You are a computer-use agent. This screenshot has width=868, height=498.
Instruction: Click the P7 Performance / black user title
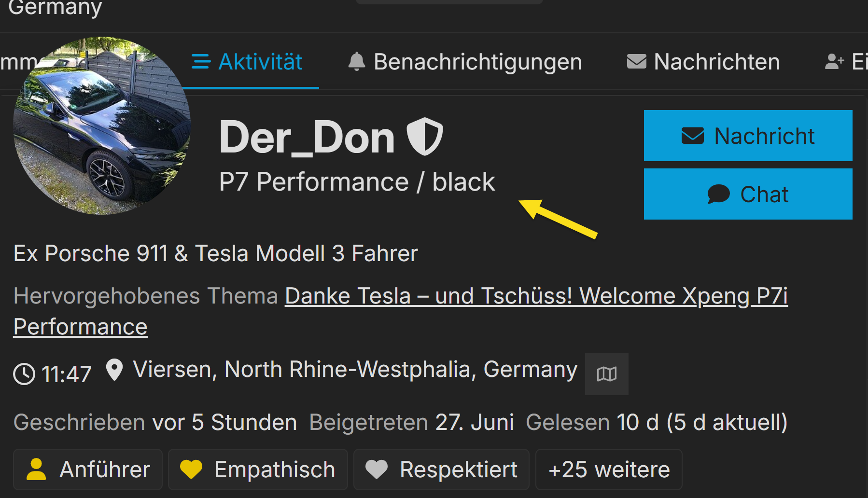click(357, 182)
